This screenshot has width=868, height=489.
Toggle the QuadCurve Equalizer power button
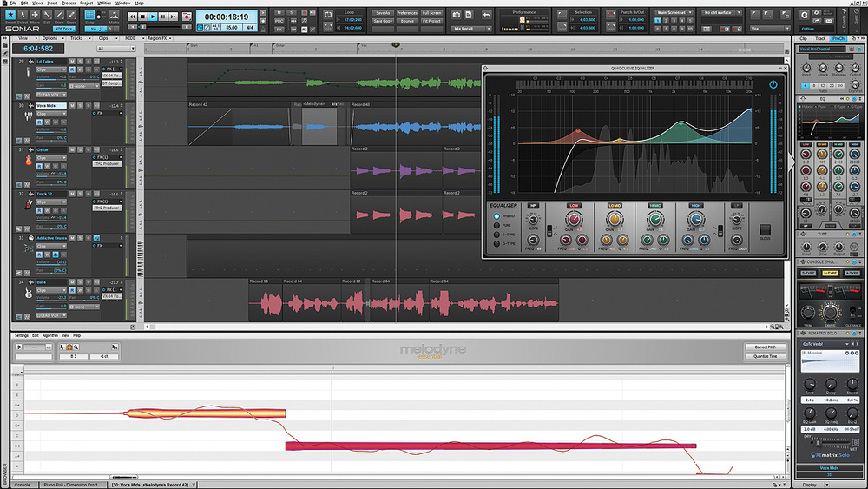click(x=773, y=84)
